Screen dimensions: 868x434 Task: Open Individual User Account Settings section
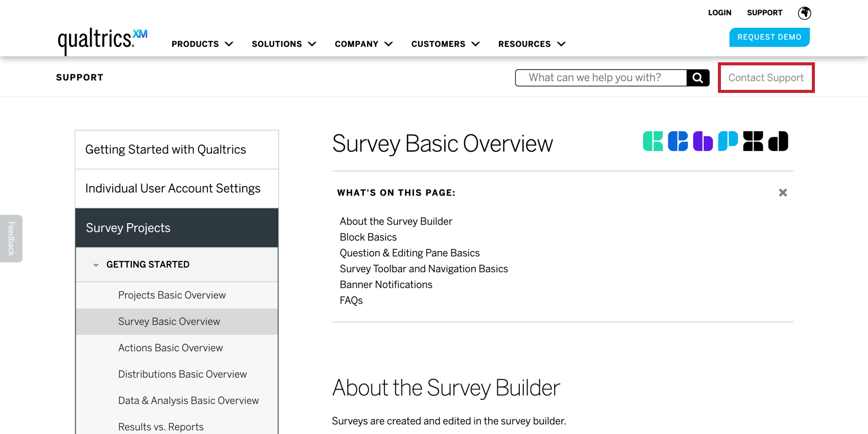[177, 188]
